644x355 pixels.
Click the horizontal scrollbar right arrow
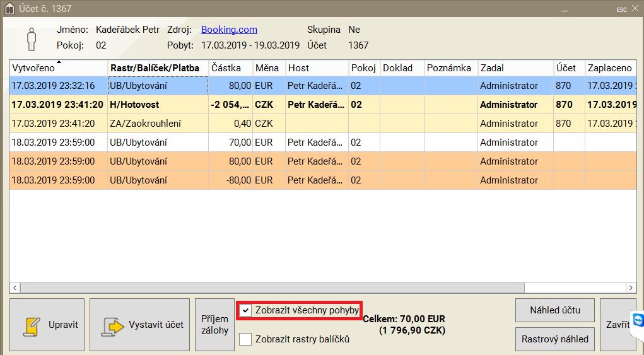tap(630, 288)
